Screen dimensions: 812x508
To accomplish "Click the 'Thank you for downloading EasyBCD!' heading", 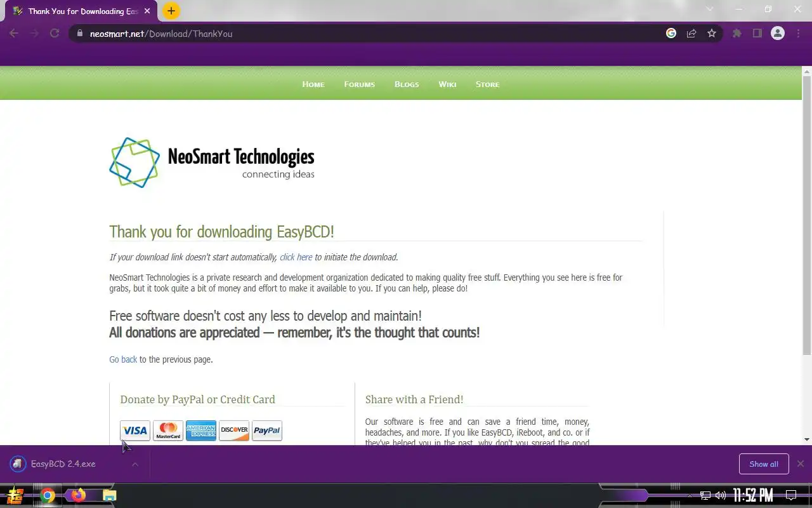I will 221,232.
